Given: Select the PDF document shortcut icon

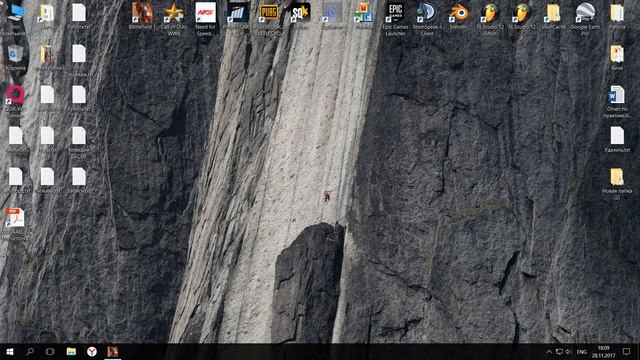Looking at the screenshot, I should (16, 218).
